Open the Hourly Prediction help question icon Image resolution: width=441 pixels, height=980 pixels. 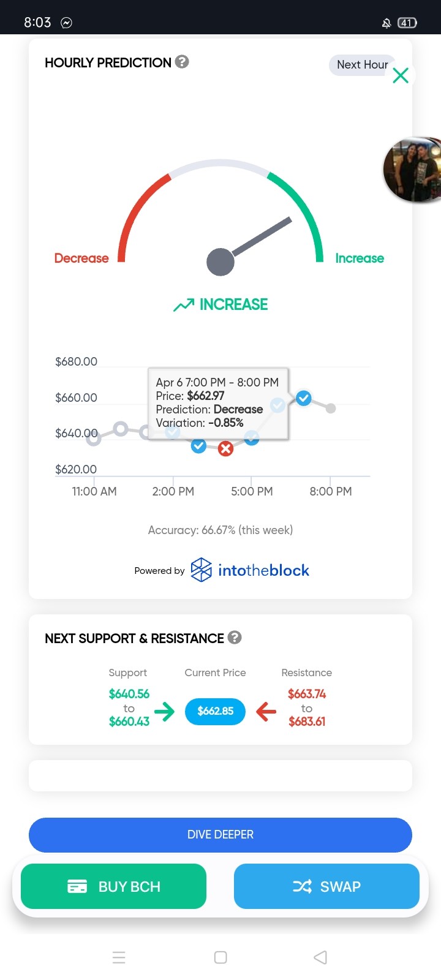click(182, 62)
